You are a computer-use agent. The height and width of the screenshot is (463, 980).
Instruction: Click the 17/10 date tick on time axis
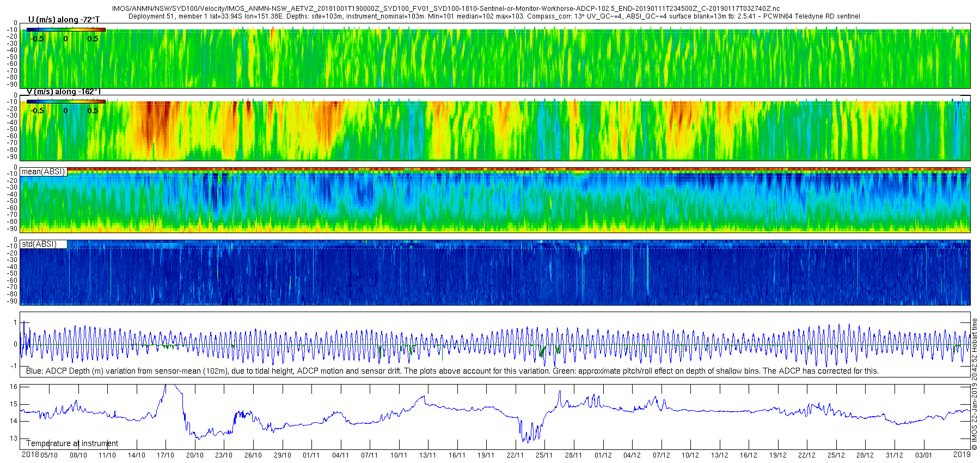(x=166, y=455)
